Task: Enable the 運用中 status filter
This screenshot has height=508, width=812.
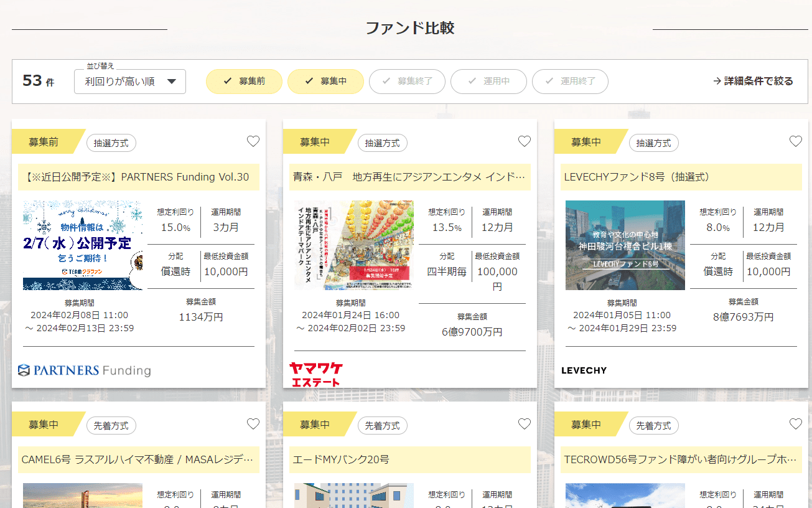Action: click(x=488, y=82)
